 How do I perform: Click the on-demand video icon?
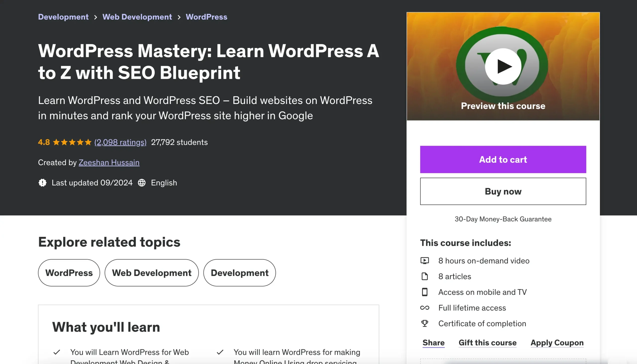(x=425, y=261)
